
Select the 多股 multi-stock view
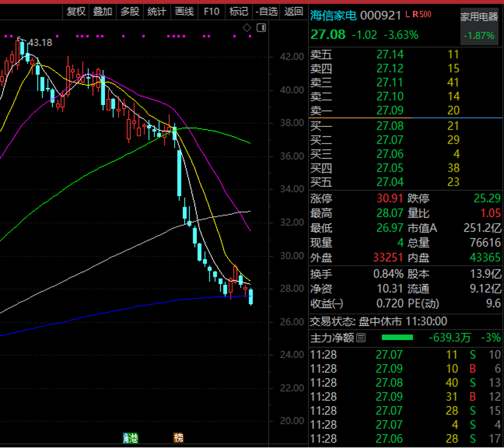tap(129, 11)
